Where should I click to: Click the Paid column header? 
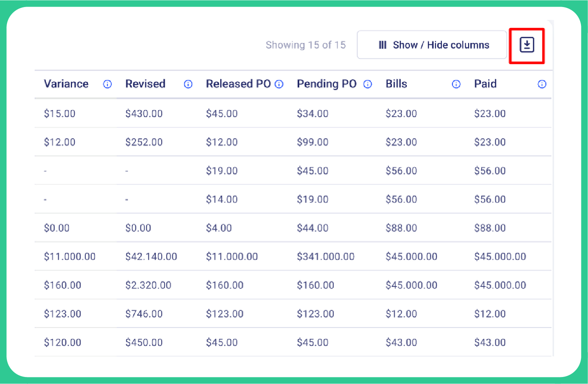tap(485, 84)
